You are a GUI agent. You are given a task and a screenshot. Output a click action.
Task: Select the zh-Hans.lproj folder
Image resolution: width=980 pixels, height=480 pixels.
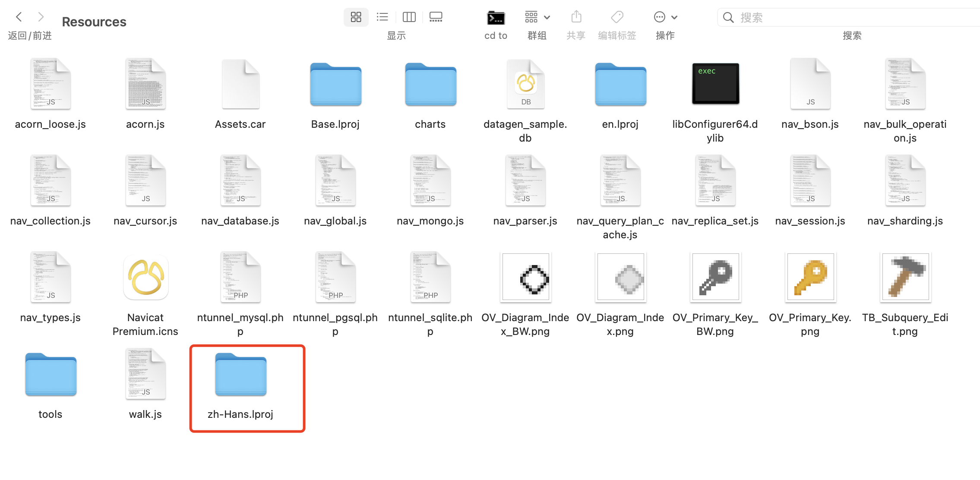[x=240, y=375]
